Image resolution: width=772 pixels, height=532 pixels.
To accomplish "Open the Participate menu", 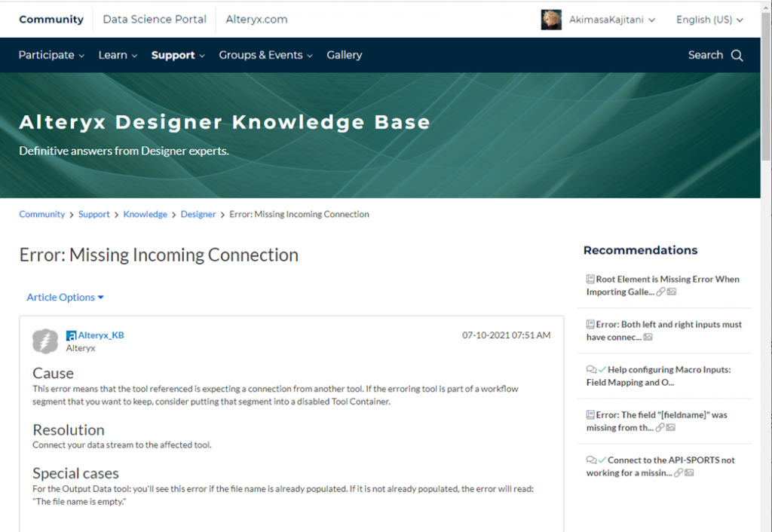I will (51, 55).
